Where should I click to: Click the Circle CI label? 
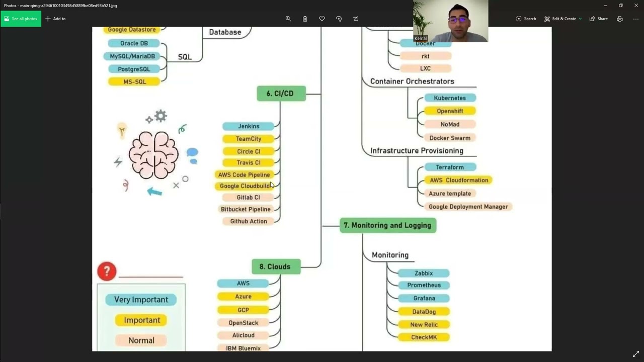click(x=249, y=151)
